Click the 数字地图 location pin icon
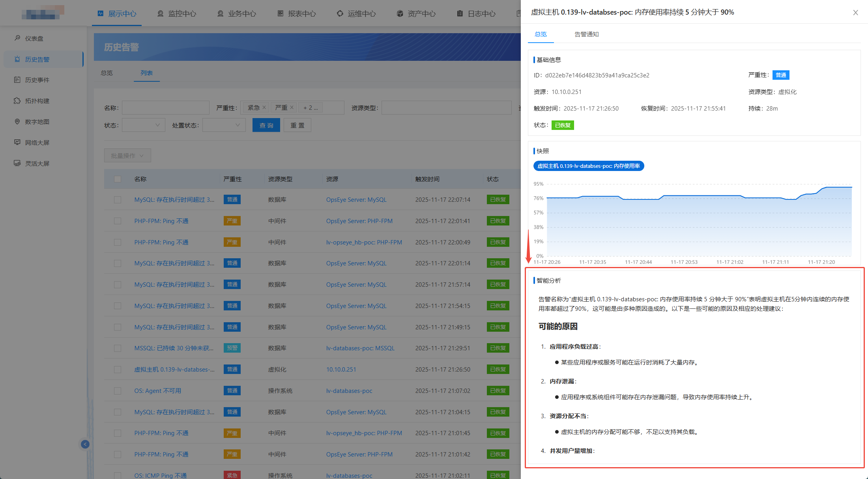Screen dimensions: 868x479 click(x=17, y=122)
